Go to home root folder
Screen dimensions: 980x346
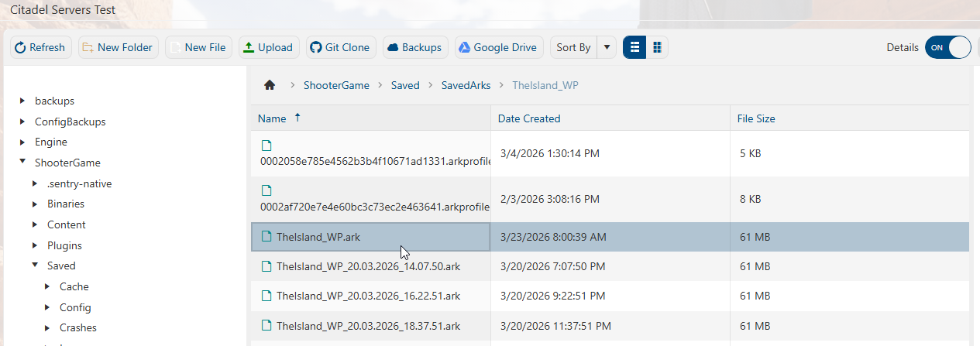[x=270, y=85]
